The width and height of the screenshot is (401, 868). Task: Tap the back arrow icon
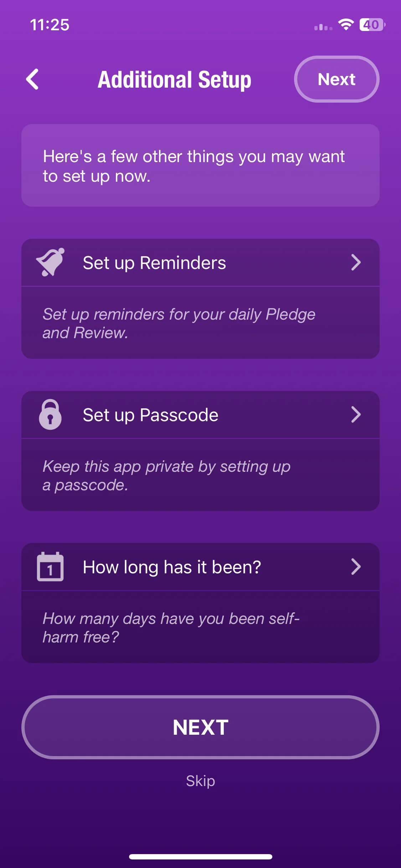[x=32, y=79]
